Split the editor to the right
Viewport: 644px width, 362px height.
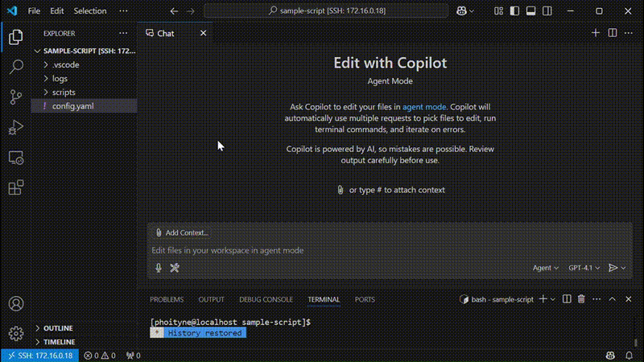tap(613, 33)
